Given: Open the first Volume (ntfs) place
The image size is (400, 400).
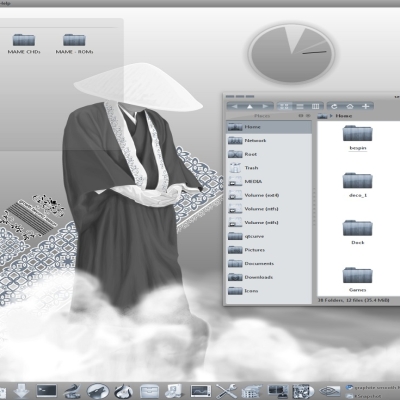Looking at the screenshot, I should [x=269, y=209].
